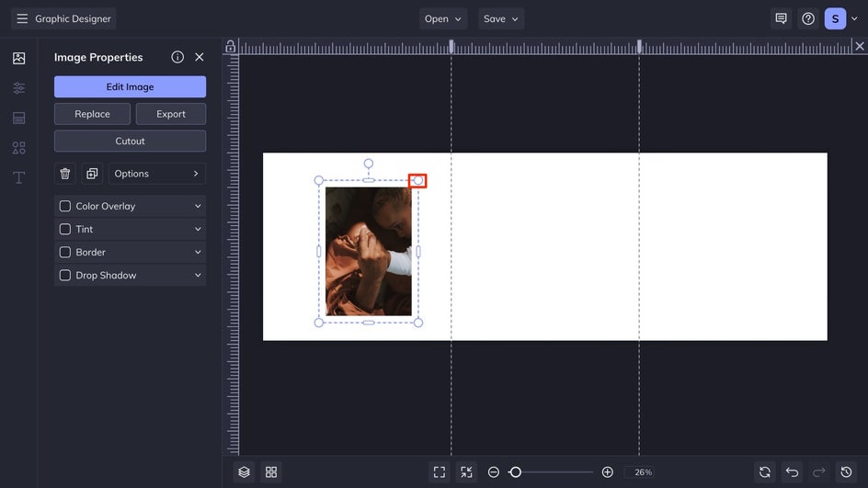Fit canvas to screen

(440, 472)
